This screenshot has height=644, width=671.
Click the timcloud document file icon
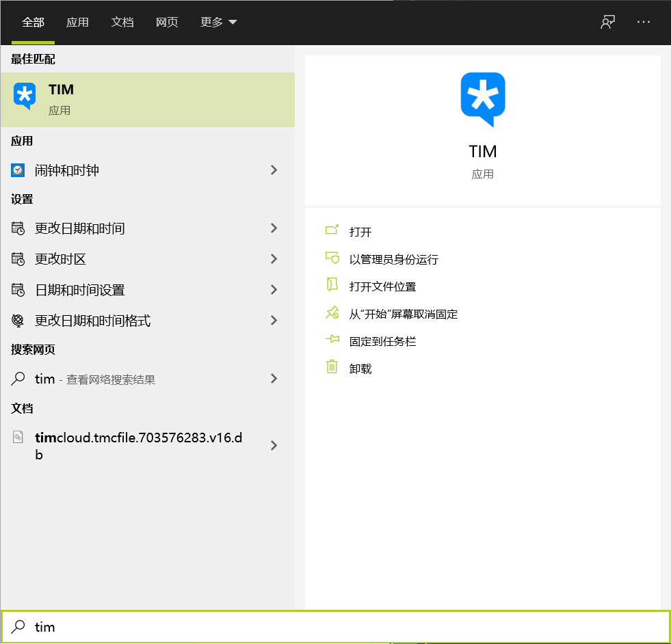pyautogui.click(x=18, y=437)
